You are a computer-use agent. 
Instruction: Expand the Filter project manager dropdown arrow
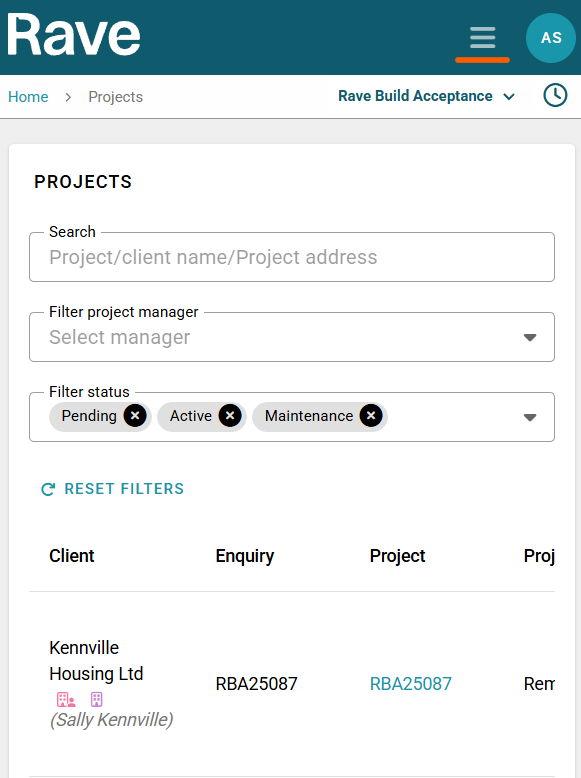tap(530, 337)
